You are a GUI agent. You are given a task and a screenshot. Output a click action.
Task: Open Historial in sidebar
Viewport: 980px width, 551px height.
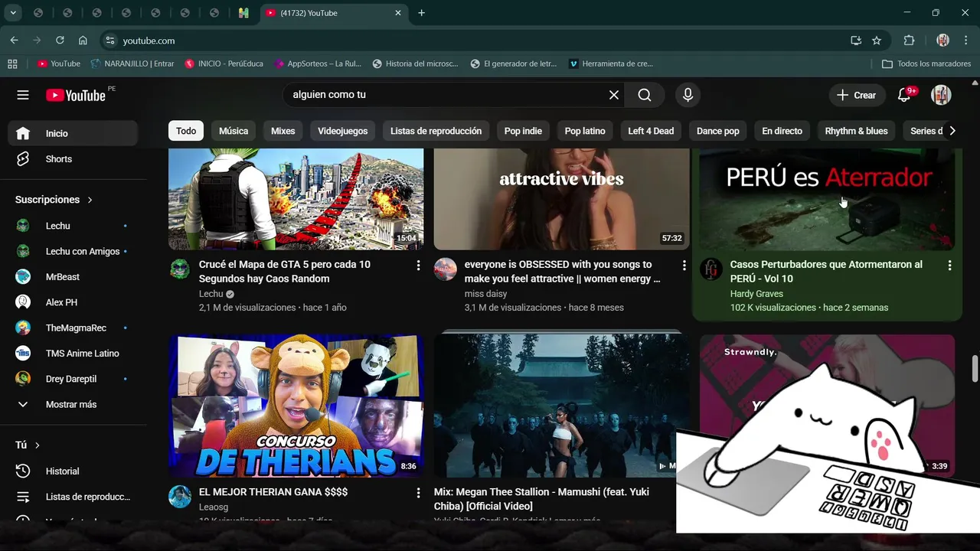point(73,471)
